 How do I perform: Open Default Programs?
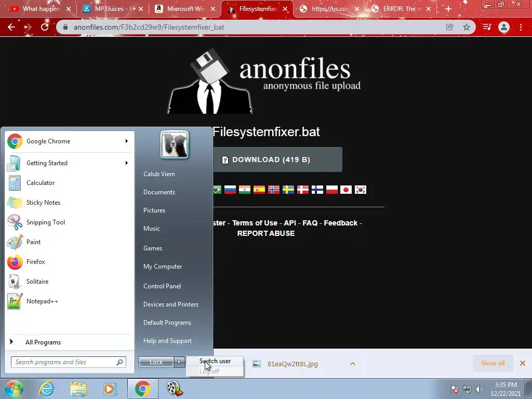[x=167, y=322]
